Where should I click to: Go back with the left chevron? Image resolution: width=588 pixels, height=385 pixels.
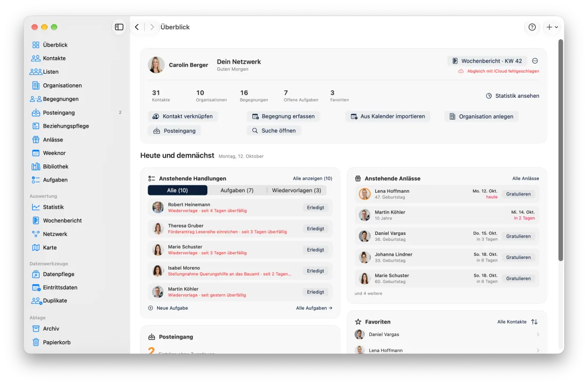click(x=137, y=27)
